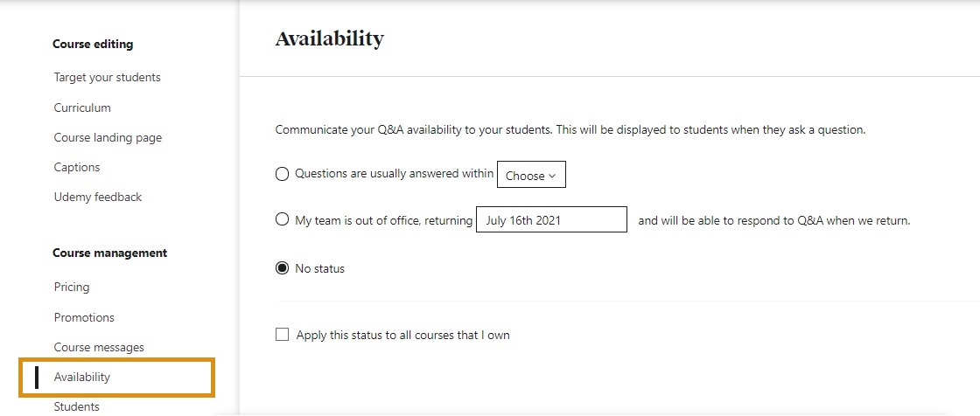The width and height of the screenshot is (980, 416).
Task: Open 'Target your students' in sidebar
Action: [x=108, y=78]
